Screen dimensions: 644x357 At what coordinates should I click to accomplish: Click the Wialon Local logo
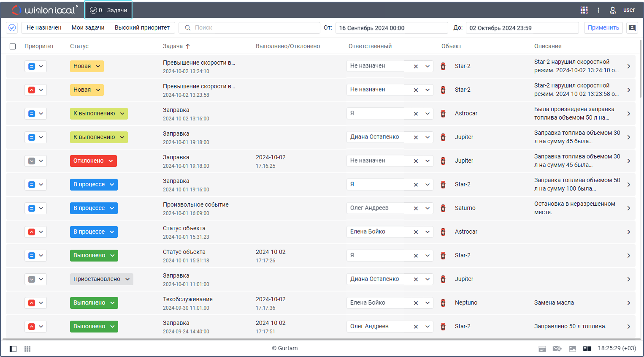(45, 10)
